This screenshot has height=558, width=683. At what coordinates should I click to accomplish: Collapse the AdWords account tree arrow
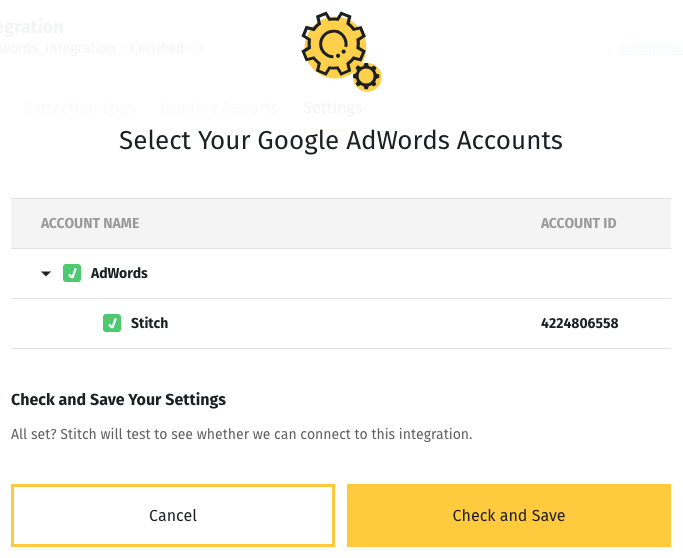(x=46, y=274)
